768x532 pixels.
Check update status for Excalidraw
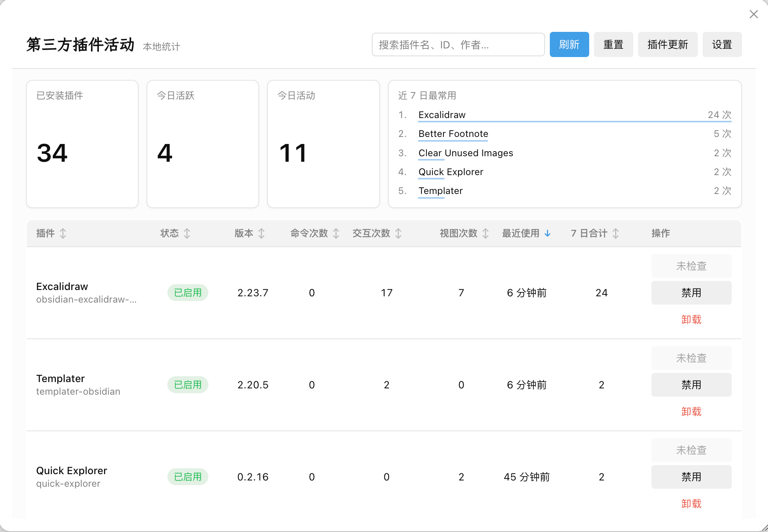(x=691, y=266)
